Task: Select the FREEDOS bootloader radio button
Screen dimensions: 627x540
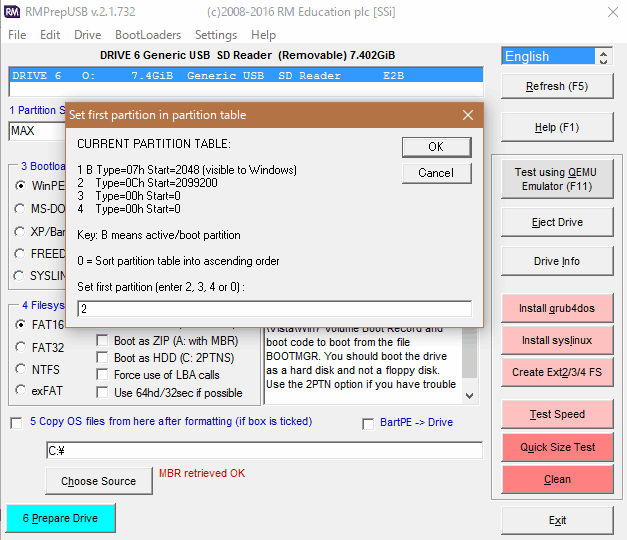Action: click(x=20, y=254)
